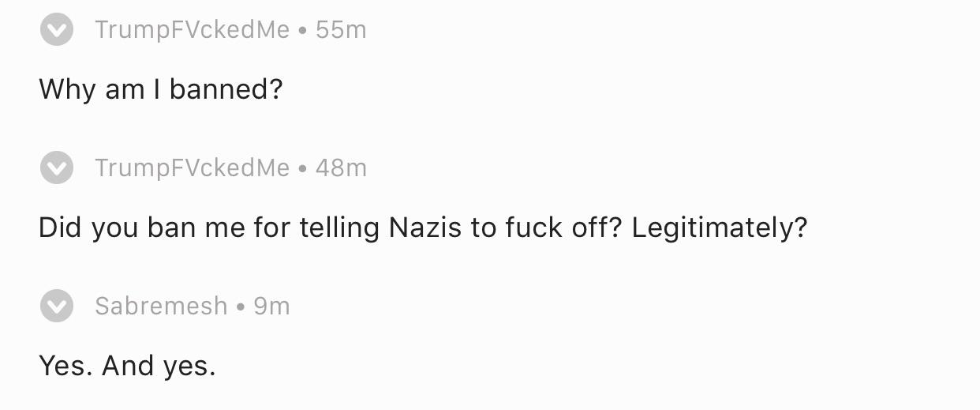Collapse the first TrumpFVckedMe comment chevron

[57, 30]
